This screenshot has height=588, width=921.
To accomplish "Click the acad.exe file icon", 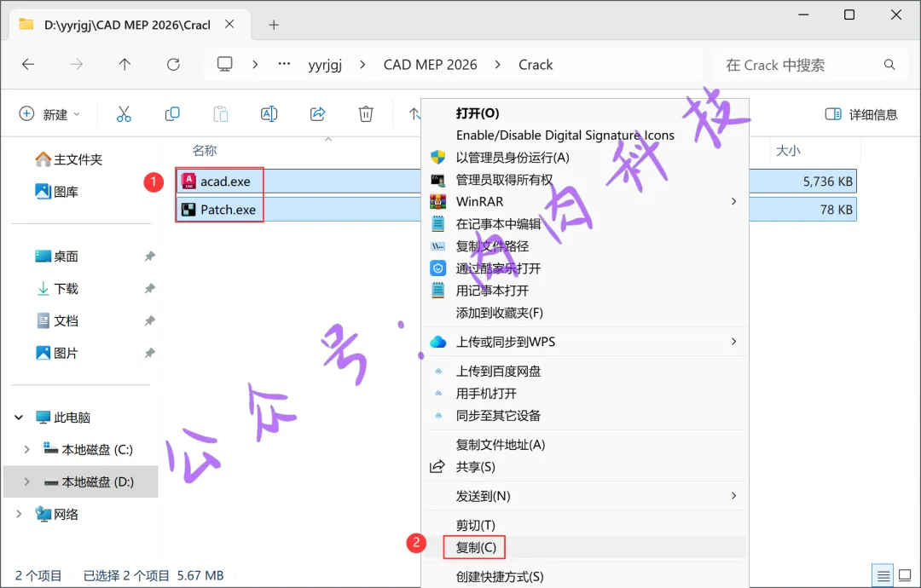I will pyautogui.click(x=188, y=182).
